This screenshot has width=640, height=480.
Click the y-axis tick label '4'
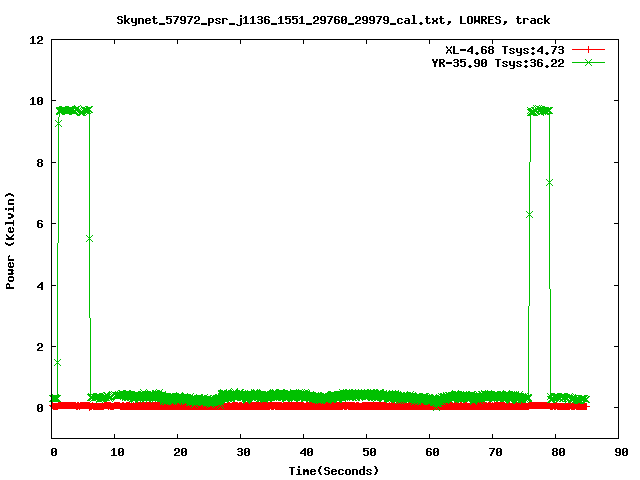point(40,286)
